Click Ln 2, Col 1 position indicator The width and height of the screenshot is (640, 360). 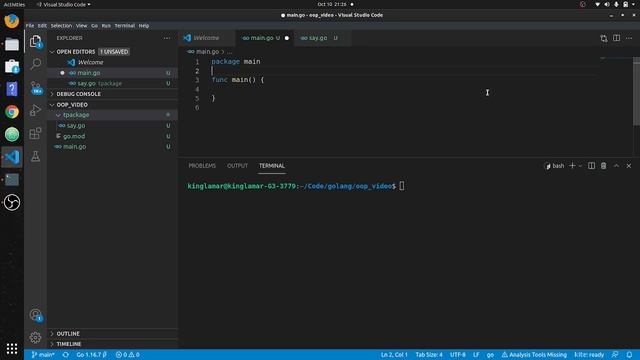[394, 355]
